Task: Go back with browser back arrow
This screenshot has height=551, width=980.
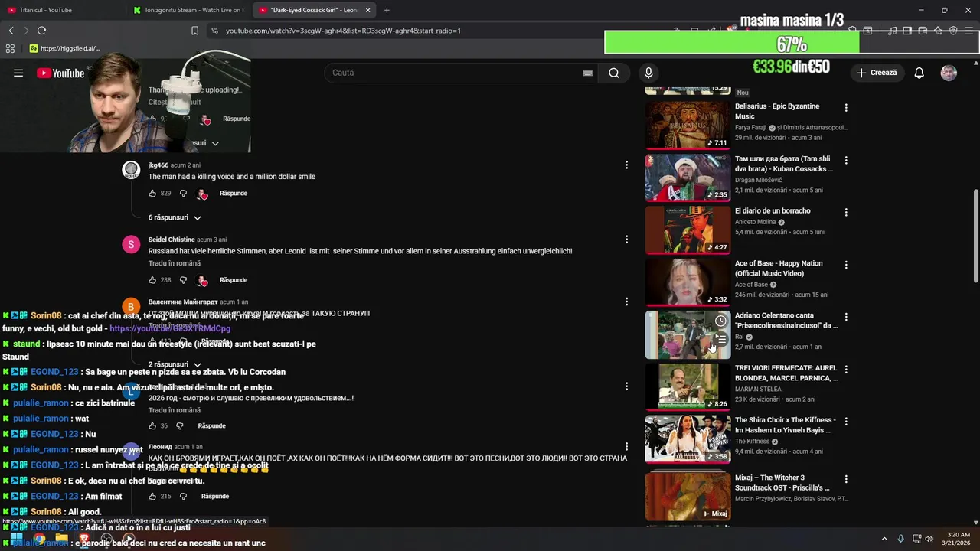Action: coord(11,31)
